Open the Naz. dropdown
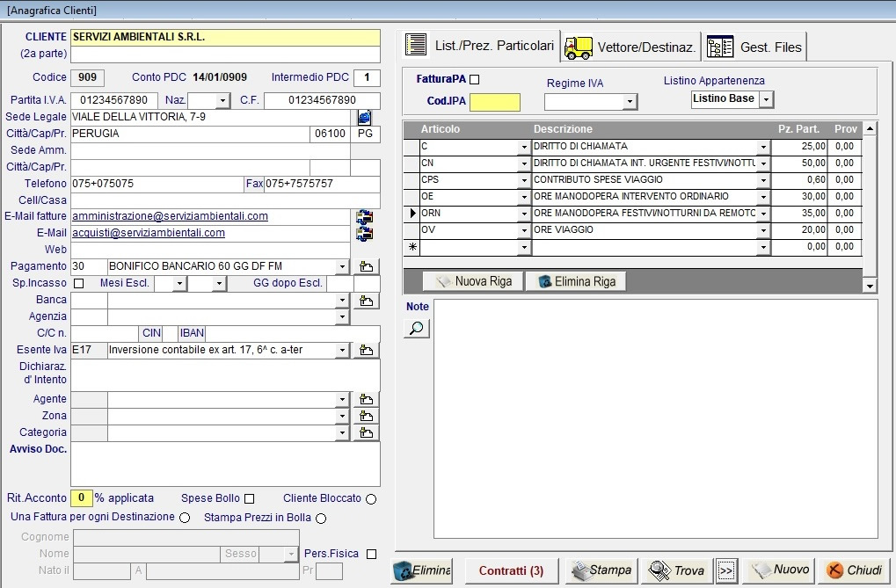Screen dimensions: 896x588 222,101
